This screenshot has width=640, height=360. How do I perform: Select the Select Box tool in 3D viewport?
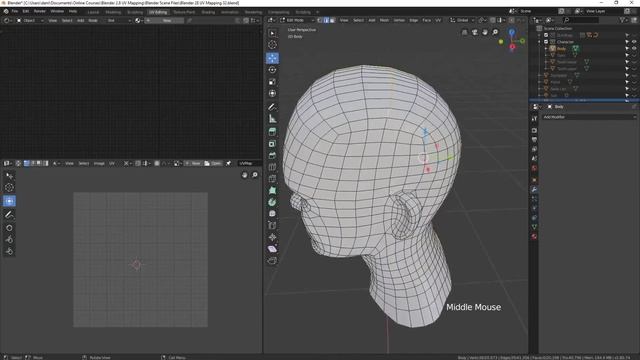pos(272,33)
